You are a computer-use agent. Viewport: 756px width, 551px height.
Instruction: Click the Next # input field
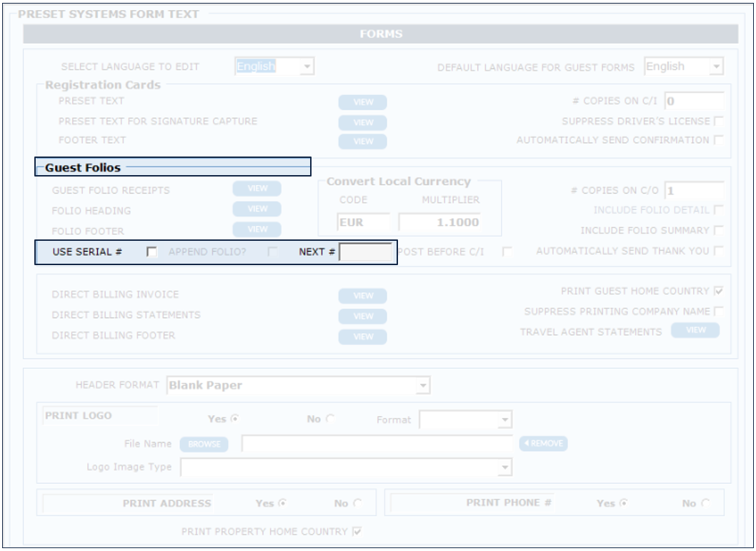[365, 253]
